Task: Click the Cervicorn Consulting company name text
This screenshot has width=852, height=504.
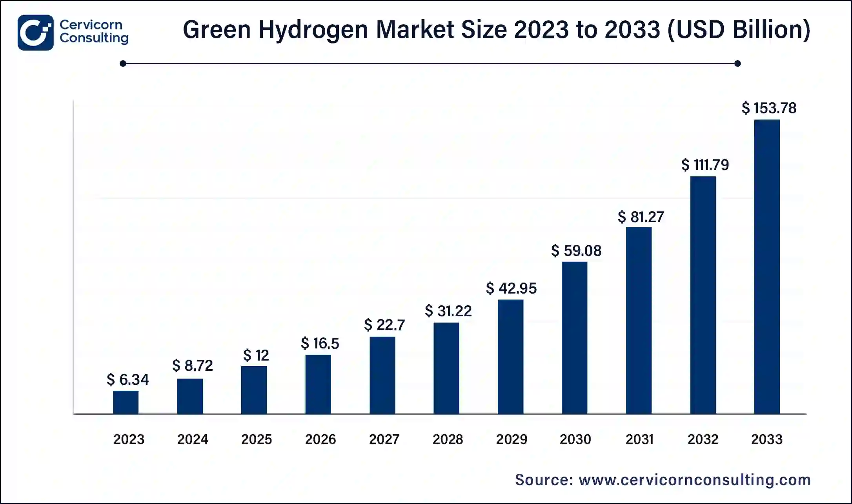Action: click(x=94, y=31)
